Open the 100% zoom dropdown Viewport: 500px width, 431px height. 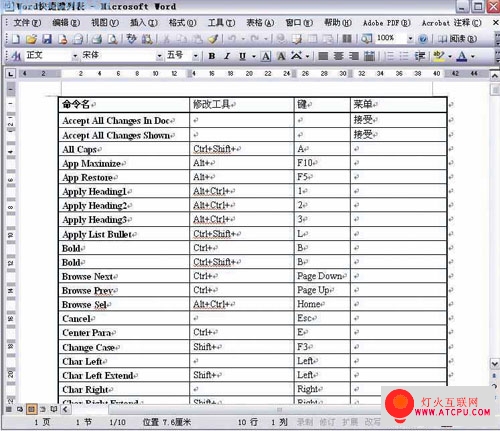(x=410, y=39)
